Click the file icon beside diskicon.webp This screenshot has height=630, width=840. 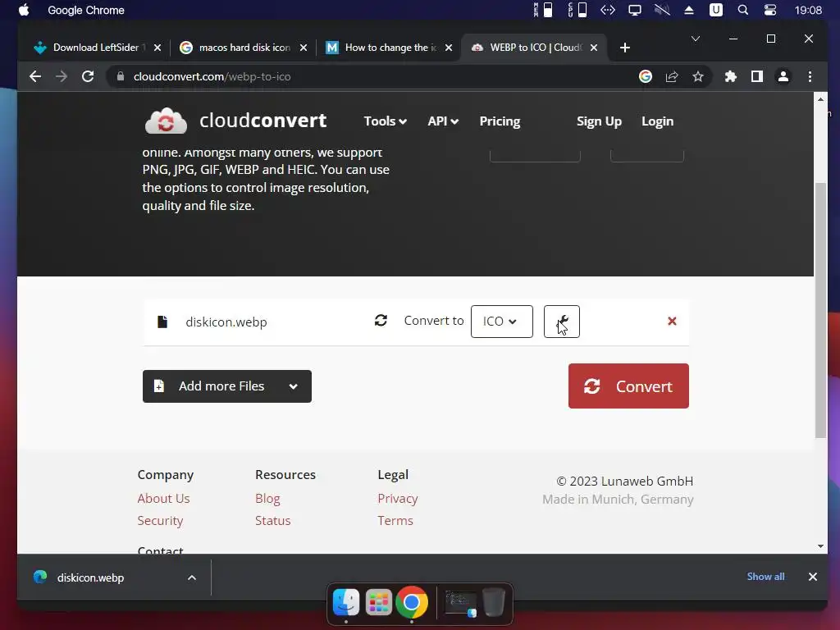[x=162, y=322]
